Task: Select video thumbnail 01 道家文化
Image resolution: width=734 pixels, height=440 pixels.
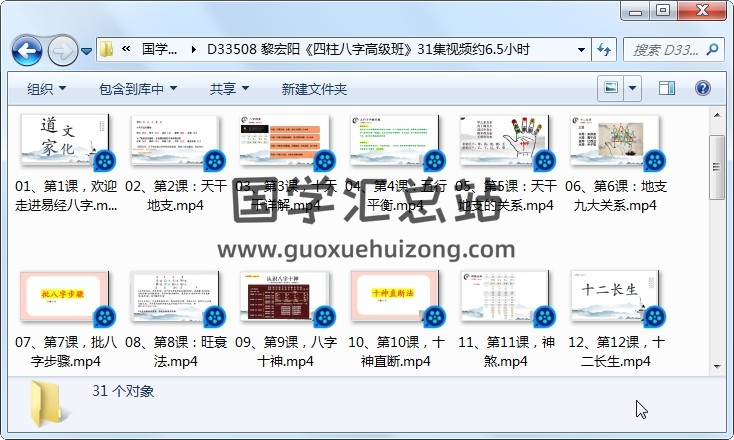Action: pos(65,140)
